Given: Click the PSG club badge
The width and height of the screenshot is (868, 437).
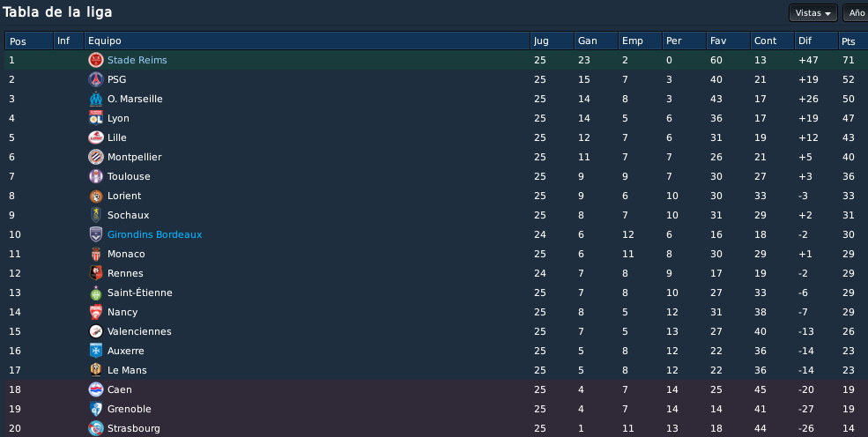Looking at the screenshot, I should [96, 79].
